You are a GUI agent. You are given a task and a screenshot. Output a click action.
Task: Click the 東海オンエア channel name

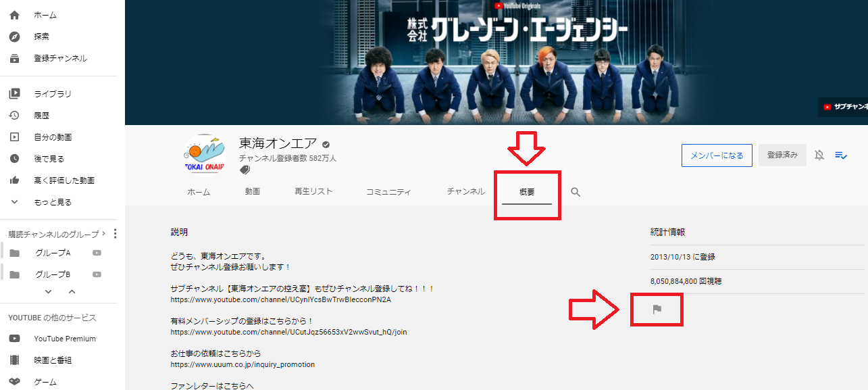[x=278, y=144]
